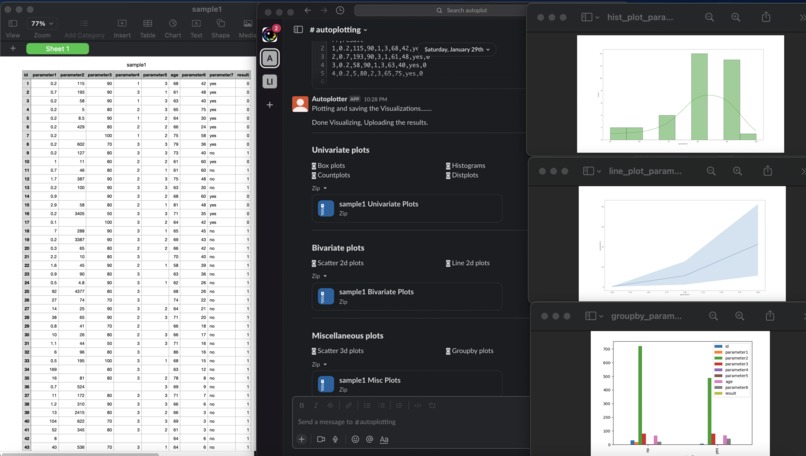Share from hist_plot Preview window
This screenshot has height=456, width=806.
[x=766, y=17]
